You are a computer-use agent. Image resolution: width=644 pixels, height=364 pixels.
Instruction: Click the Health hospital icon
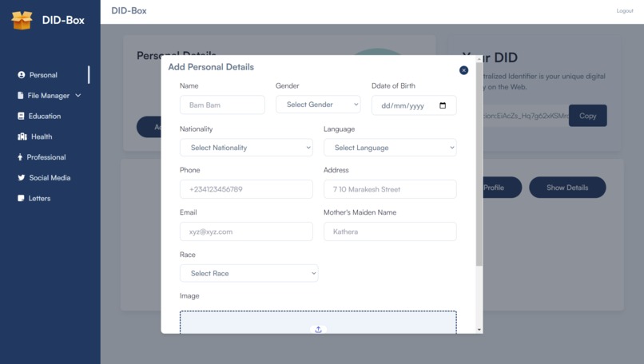click(x=22, y=136)
